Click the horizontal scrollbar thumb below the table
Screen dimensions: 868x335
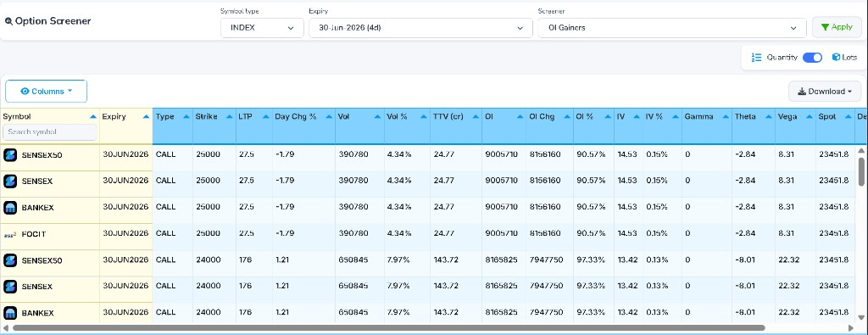coord(387,328)
